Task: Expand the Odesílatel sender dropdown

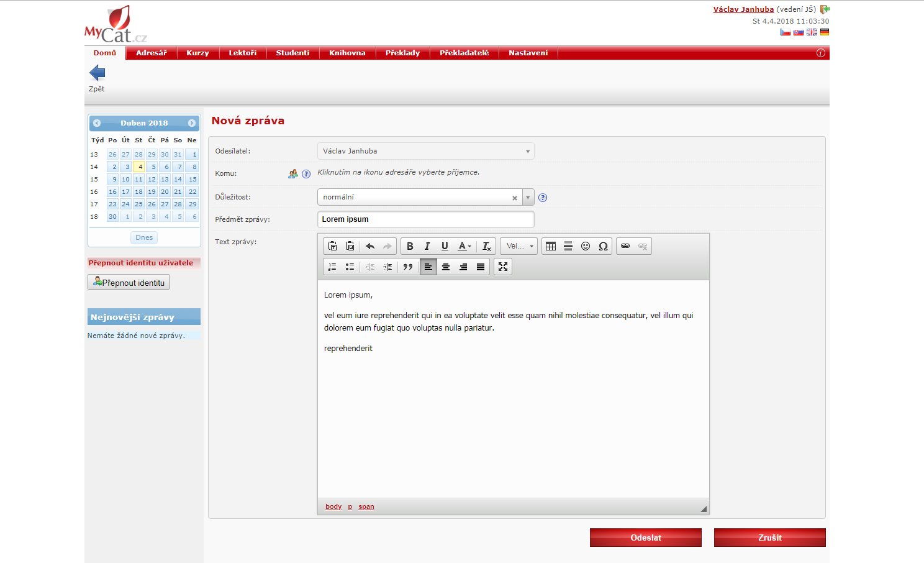Action: tap(527, 151)
